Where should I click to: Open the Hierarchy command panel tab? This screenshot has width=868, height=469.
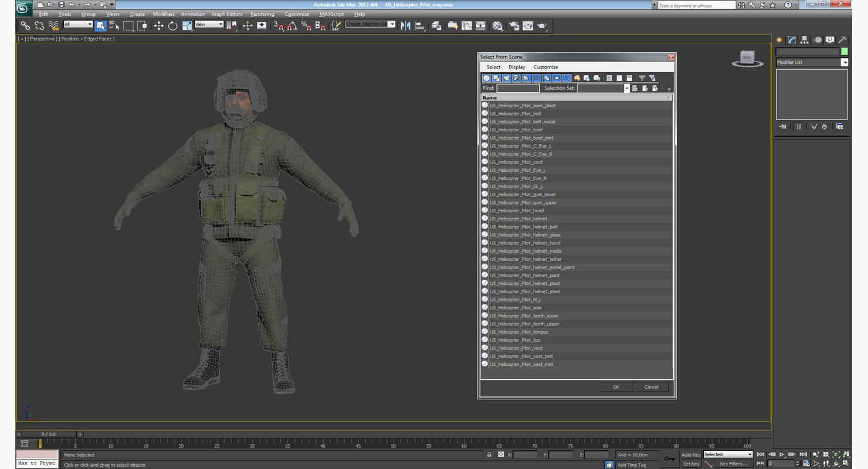click(805, 40)
